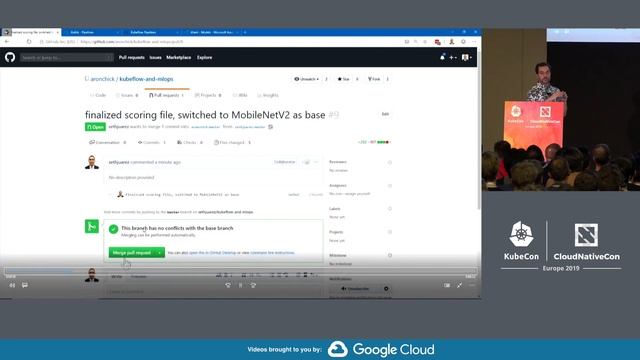The height and width of the screenshot is (360, 640).
Task: View command line instructions link
Action: 272,253
